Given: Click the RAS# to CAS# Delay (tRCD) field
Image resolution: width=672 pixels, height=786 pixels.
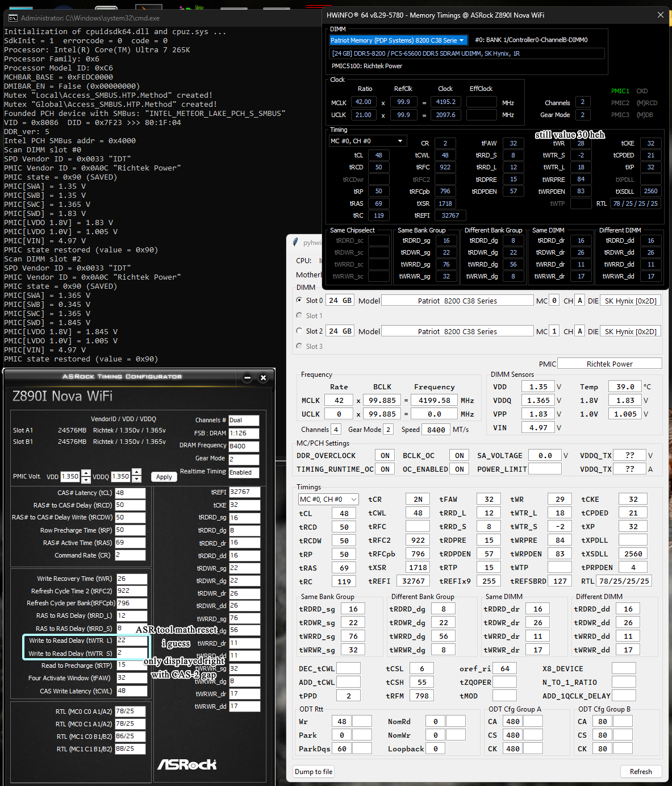Looking at the screenshot, I should 130,505.
